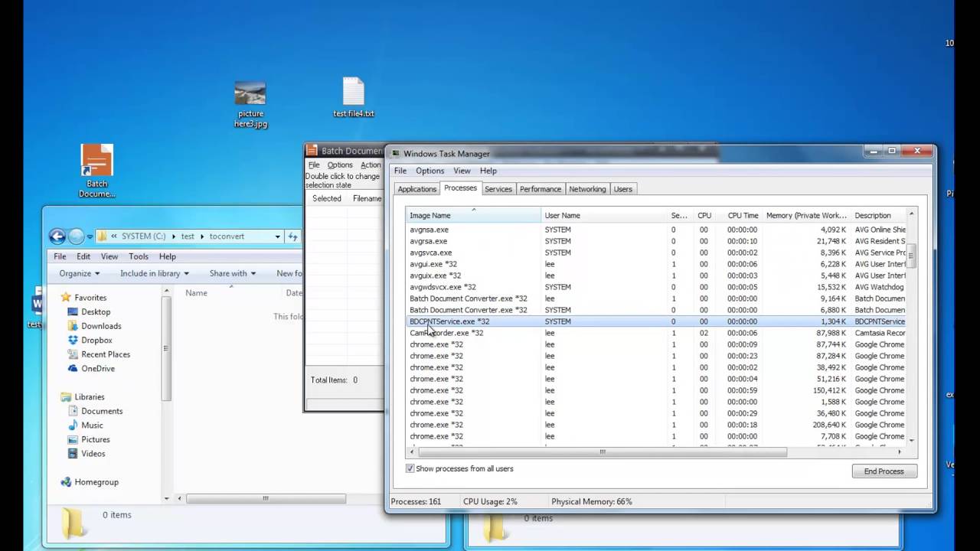Open the Organize dropdown in Explorer
The image size is (980, 551).
click(80, 273)
